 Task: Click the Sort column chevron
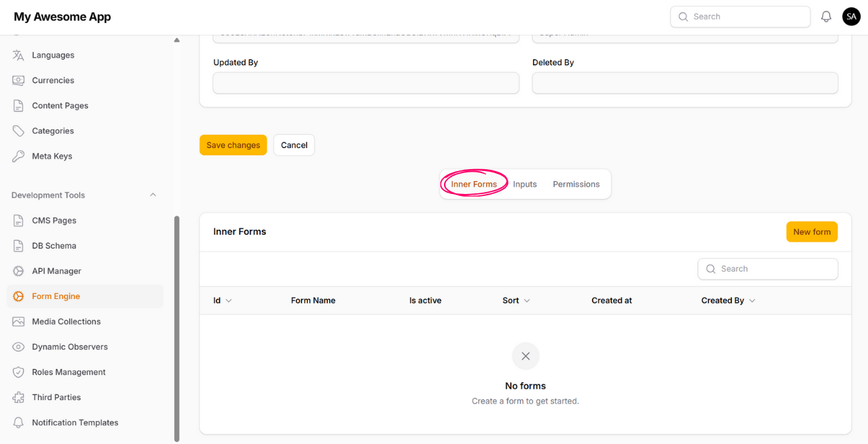[x=527, y=301]
